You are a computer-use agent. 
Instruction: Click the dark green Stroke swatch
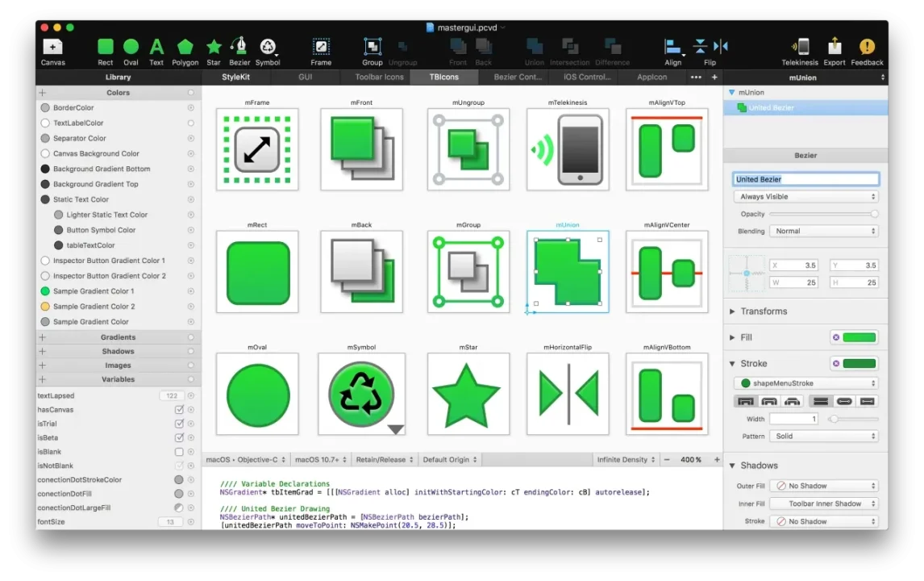click(859, 363)
